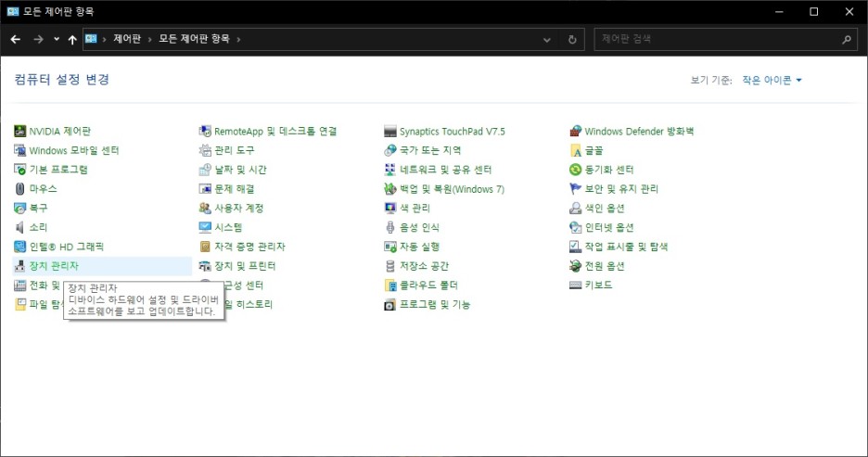Open 색 관리 color management icon
This screenshot has height=457, width=868.
[390, 208]
